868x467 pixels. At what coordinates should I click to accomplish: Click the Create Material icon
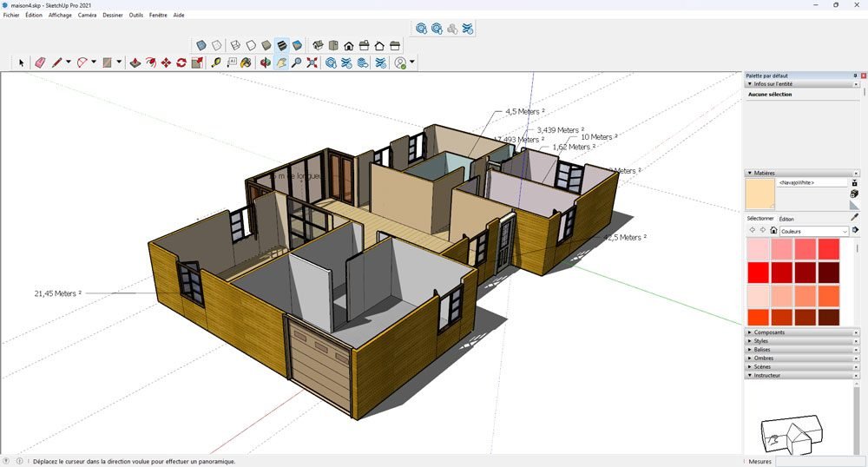(854, 194)
